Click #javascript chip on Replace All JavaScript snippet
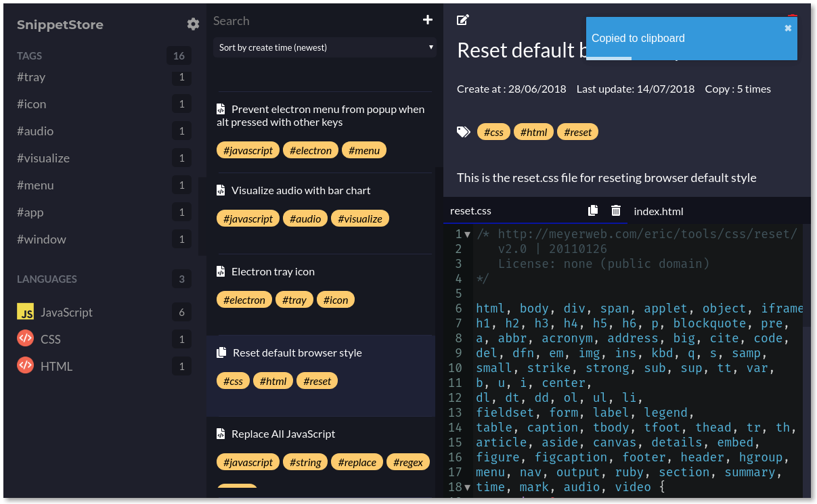 coord(248,462)
